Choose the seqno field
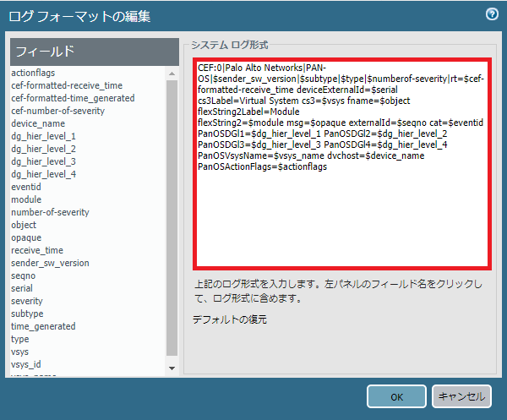Viewport: 507px width, 420px height. click(x=23, y=275)
